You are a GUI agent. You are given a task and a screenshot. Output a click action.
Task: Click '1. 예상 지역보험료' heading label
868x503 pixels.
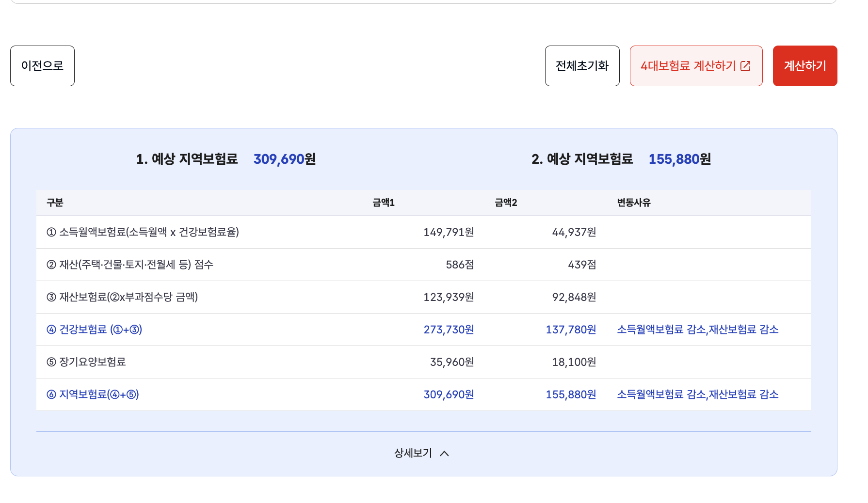[x=187, y=159]
